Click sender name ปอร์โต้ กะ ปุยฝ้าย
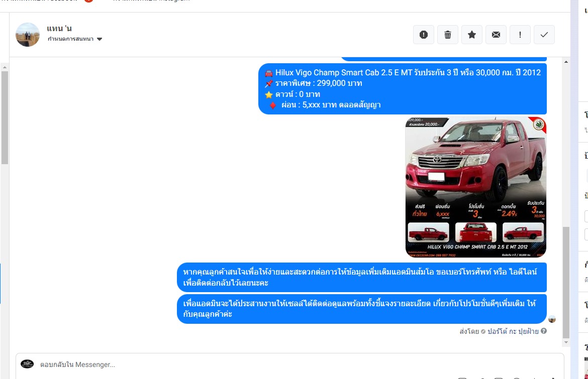Image resolution: width=588 pixels, height=379 pixels. [513, 331]
